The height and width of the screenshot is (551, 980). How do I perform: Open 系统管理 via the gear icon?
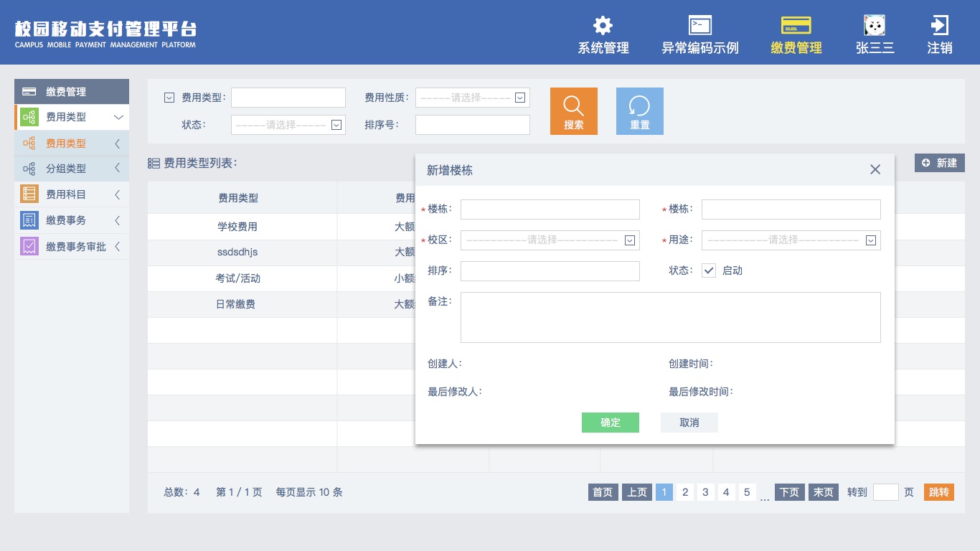tap(603, 25)
